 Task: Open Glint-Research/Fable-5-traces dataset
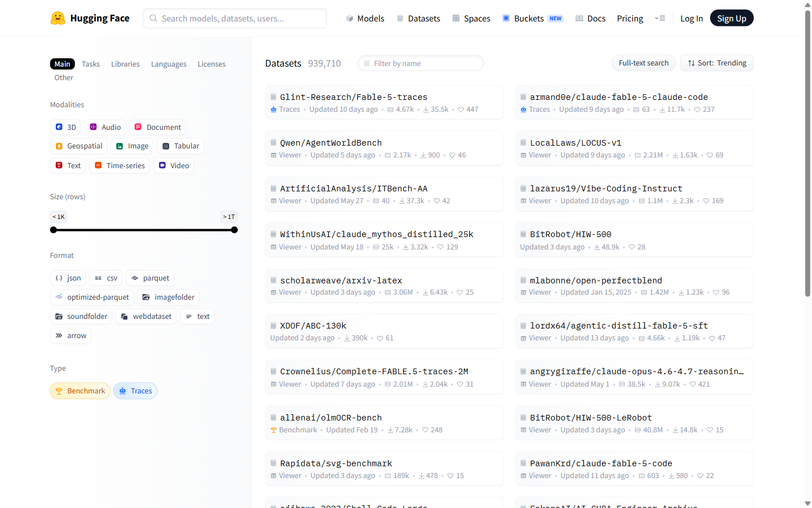pos(385,103)
